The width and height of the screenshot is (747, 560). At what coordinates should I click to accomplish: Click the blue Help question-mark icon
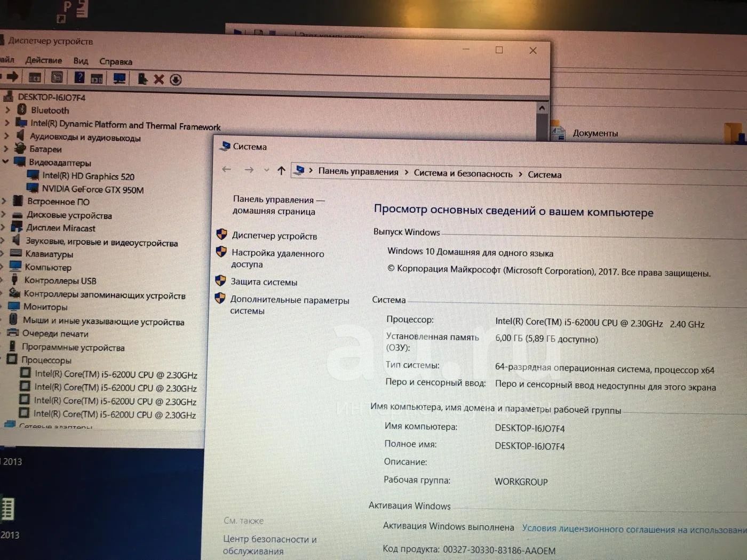click(80, 78)
